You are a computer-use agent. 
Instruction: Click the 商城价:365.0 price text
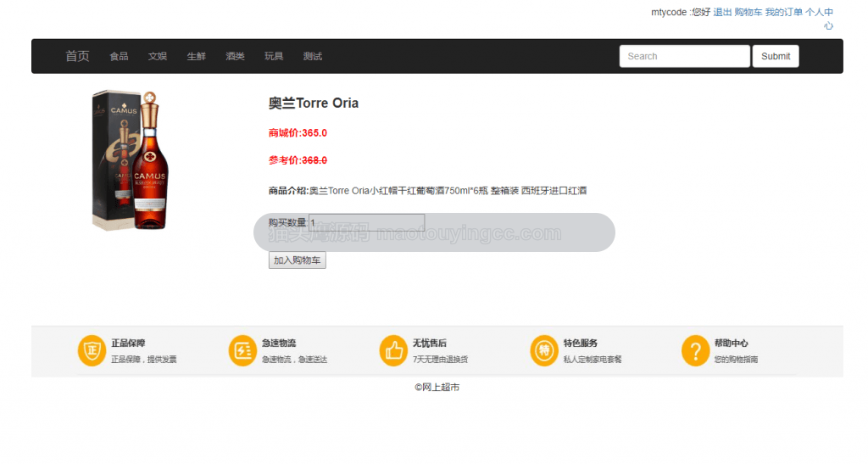[x=298, y=133]
